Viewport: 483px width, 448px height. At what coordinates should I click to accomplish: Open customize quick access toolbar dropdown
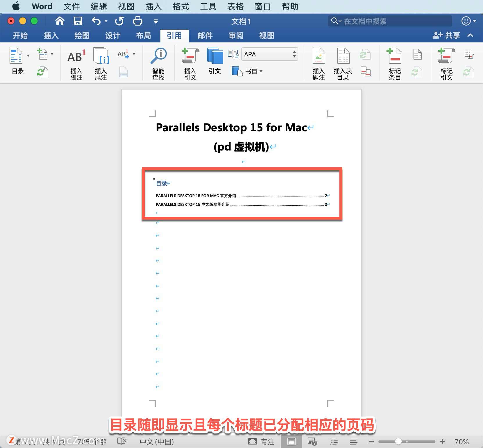[156, 21]
